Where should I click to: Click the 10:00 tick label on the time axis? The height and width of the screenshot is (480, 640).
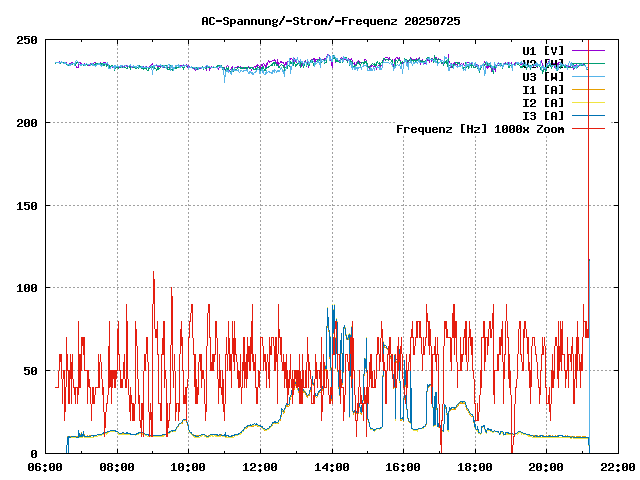[189, 467]
